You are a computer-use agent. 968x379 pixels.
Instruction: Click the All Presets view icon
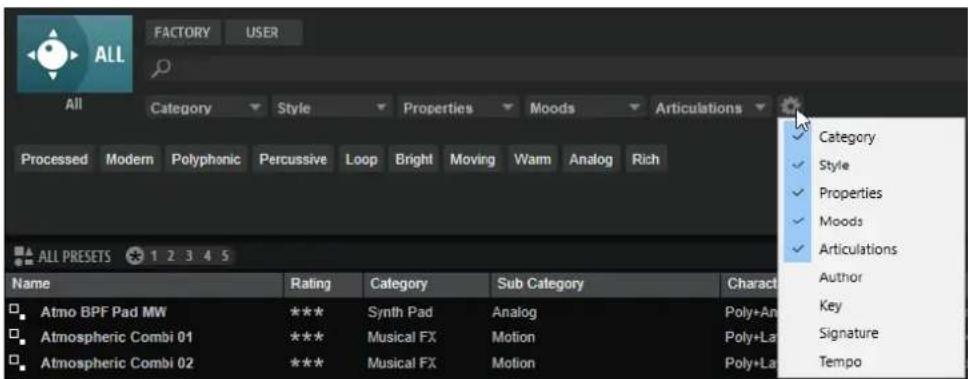(23, 256)
